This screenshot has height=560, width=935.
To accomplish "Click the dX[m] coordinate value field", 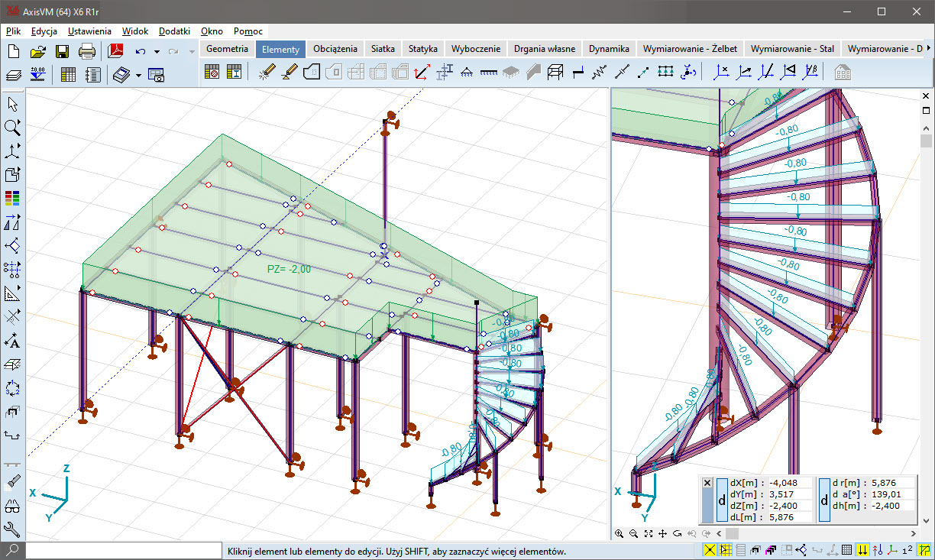I will 788,483.
